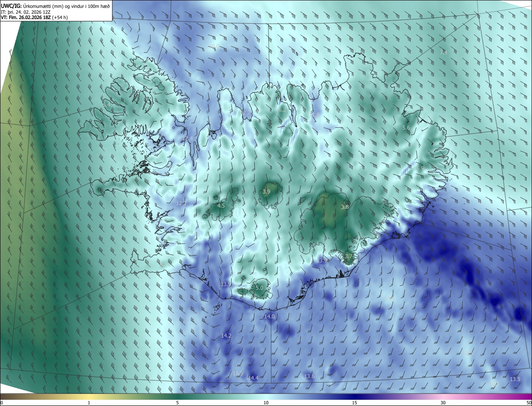This screenshot has width=532, height=406.
Task: Click the color scale tick label 0
Action: click(2, 403)
